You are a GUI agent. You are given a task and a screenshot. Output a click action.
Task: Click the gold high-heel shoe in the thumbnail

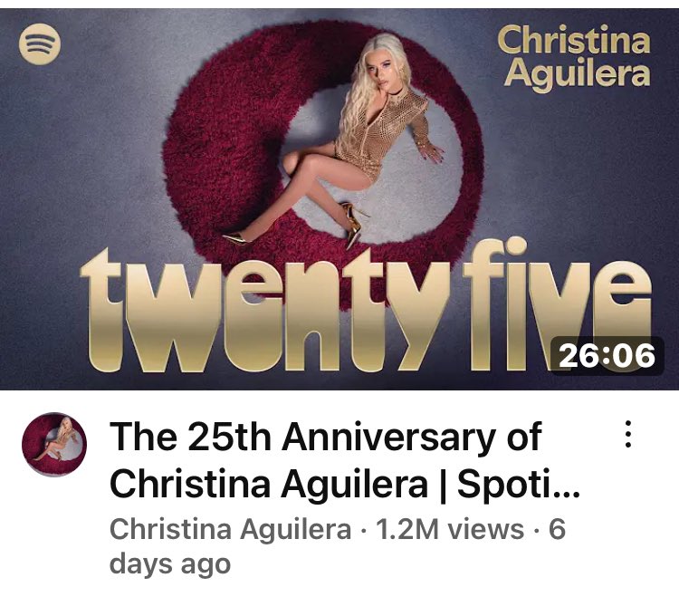click(x=353, y=226)
